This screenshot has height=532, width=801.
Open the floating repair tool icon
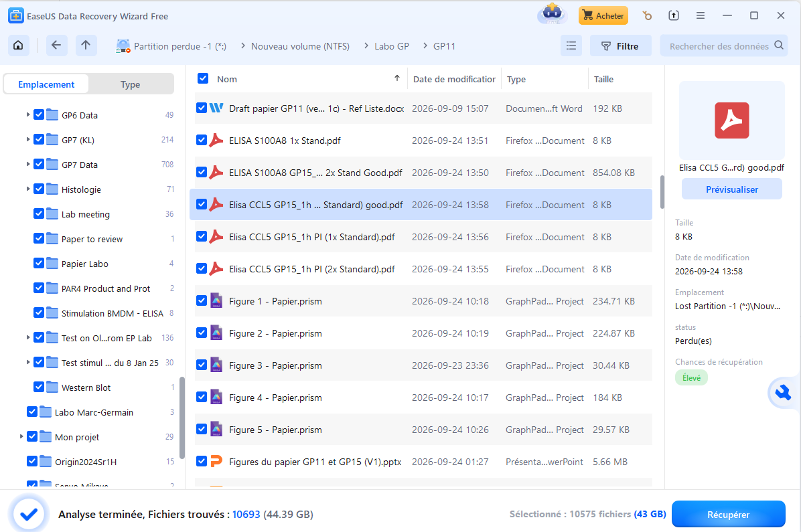click(783, 393)
